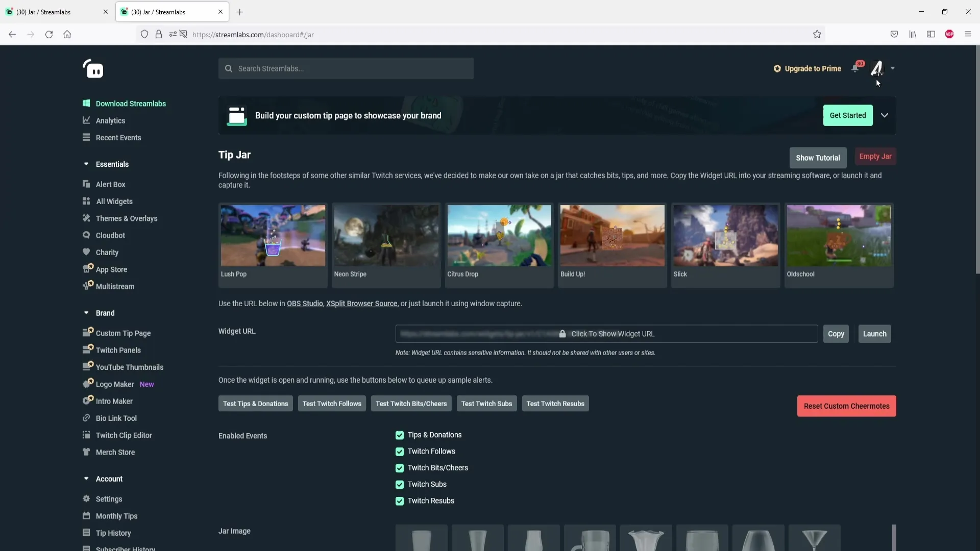Click the Recent Events list icon
The image size is (980, 551).
click(x=86, y=137)
